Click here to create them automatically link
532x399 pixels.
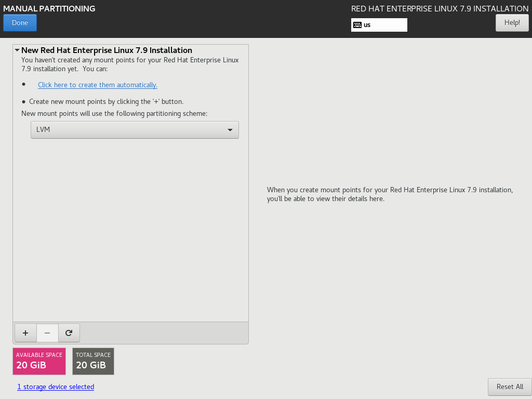point(98,85)
